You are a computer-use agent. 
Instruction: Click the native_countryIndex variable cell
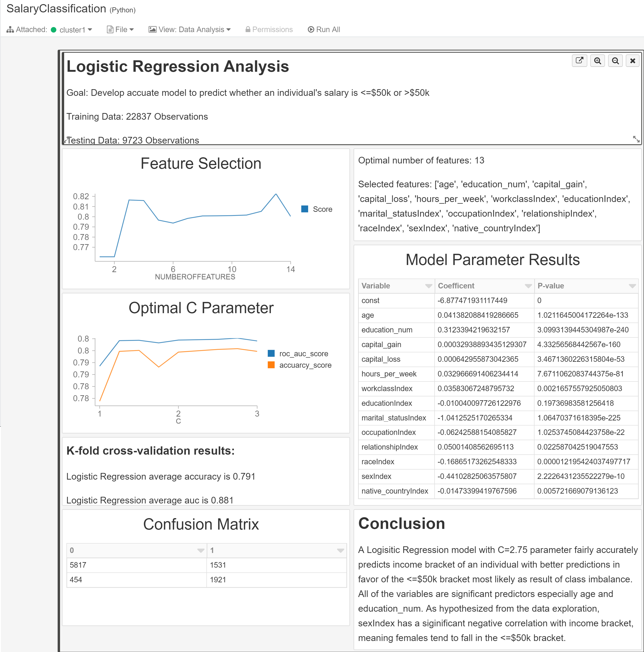point(397,491)
